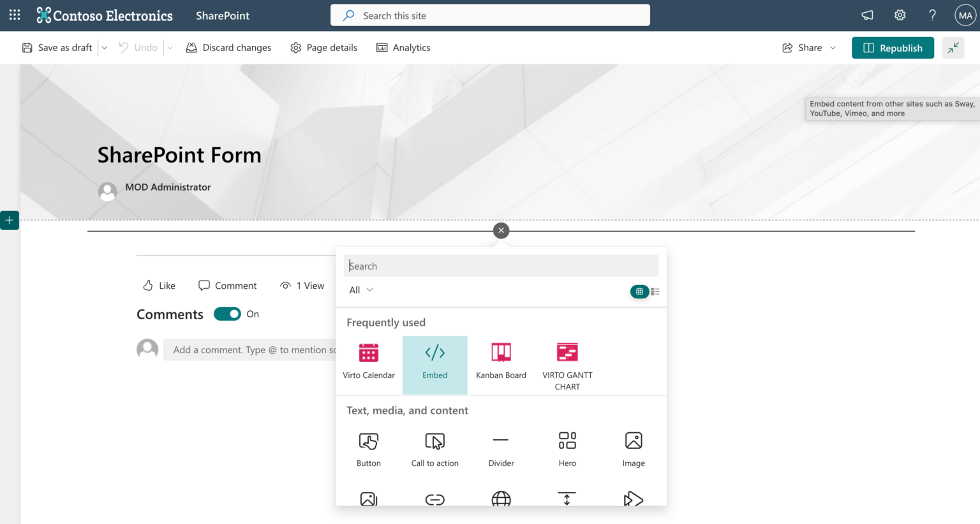Expand the Save as draft options chevron

104,47
